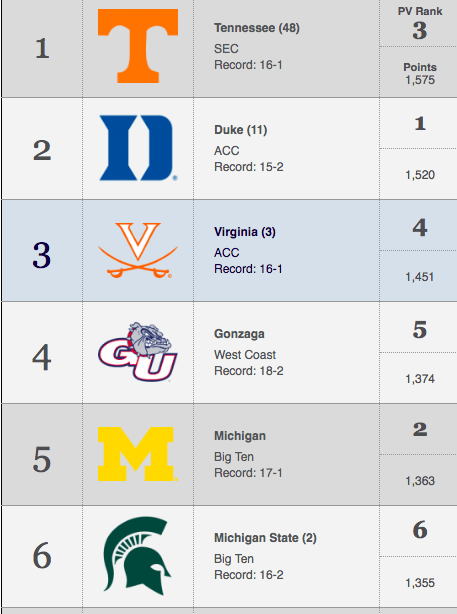Open the Michigan team name link
Viewport: 457px width, 614px height.
(240, 436)
